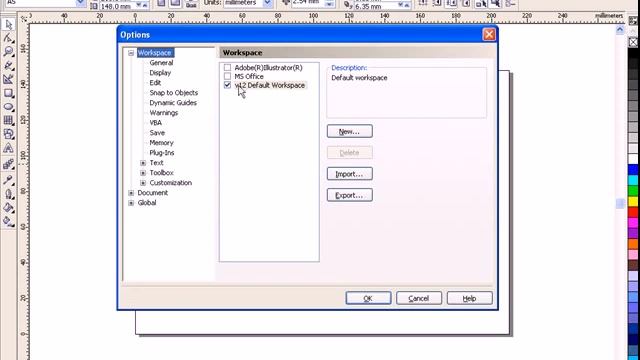Select the Zoom tool magnifier

pyautogui.click(x=8, y=51)
